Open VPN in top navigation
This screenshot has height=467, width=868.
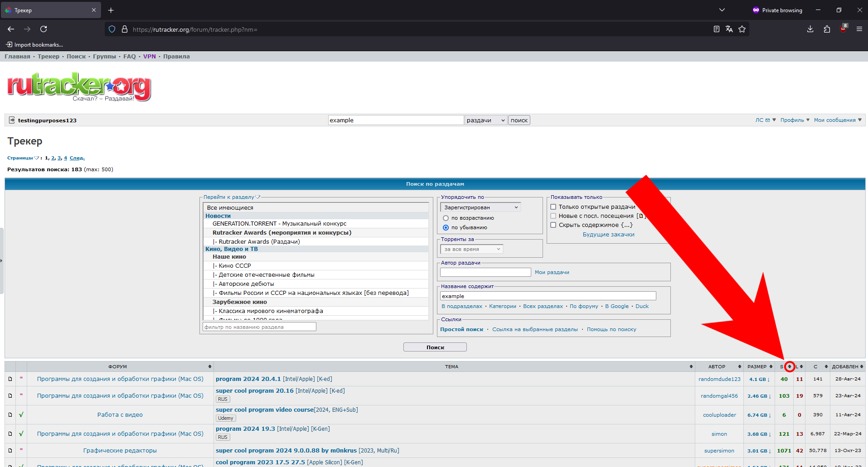tap(150, 57)
